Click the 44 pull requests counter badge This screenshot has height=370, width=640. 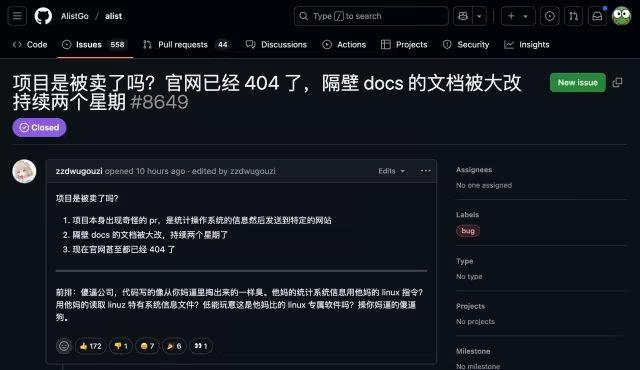point(222,44)
